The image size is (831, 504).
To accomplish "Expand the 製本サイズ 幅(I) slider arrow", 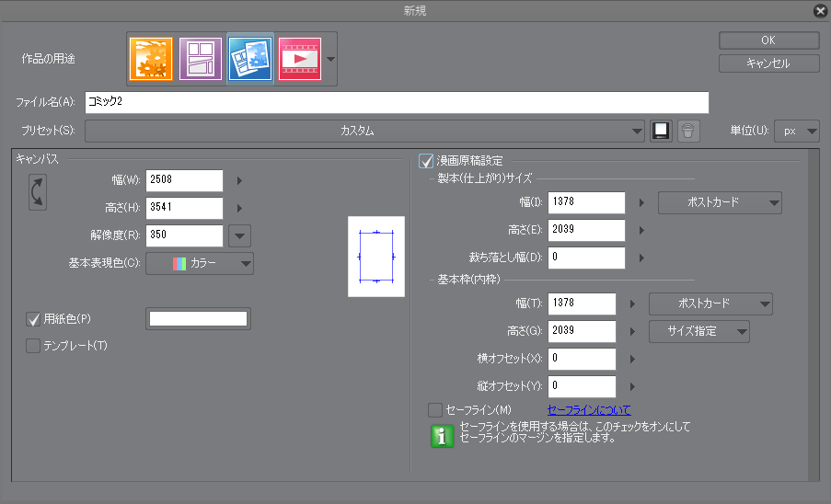I will pos(641,202).
